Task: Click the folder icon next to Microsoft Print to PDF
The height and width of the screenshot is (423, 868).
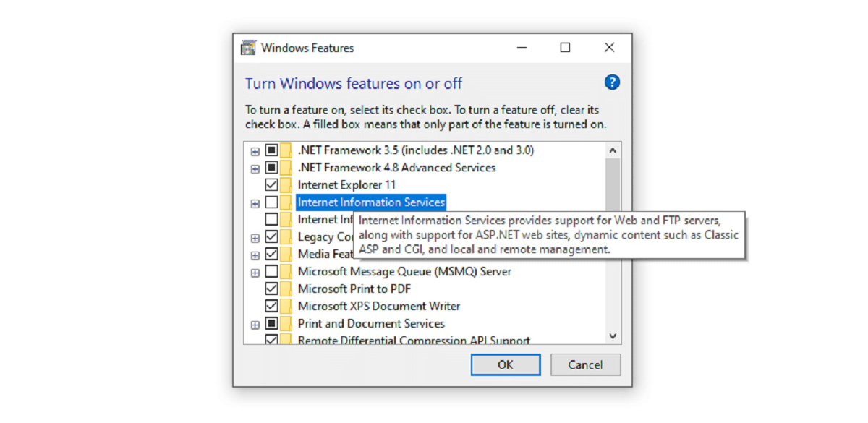Action: [x=285, y=289]
